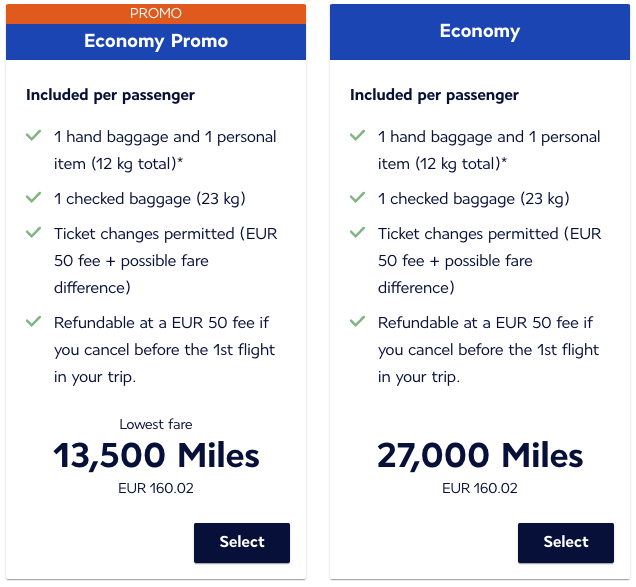Click the refundable checkmark in Economy card
This screenshot has height=587, width=636.
357,322
